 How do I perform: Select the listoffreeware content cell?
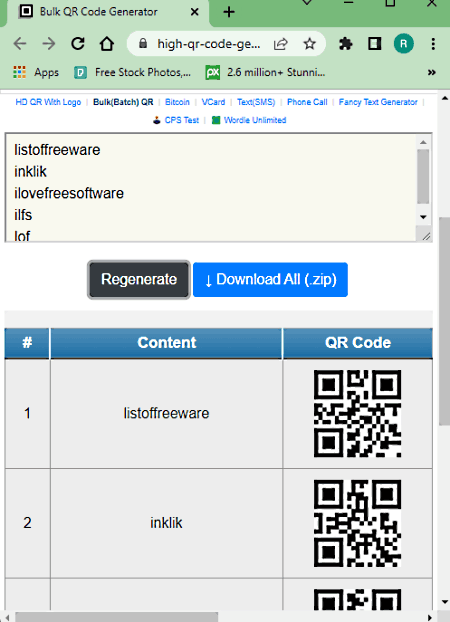pos(166,413)
